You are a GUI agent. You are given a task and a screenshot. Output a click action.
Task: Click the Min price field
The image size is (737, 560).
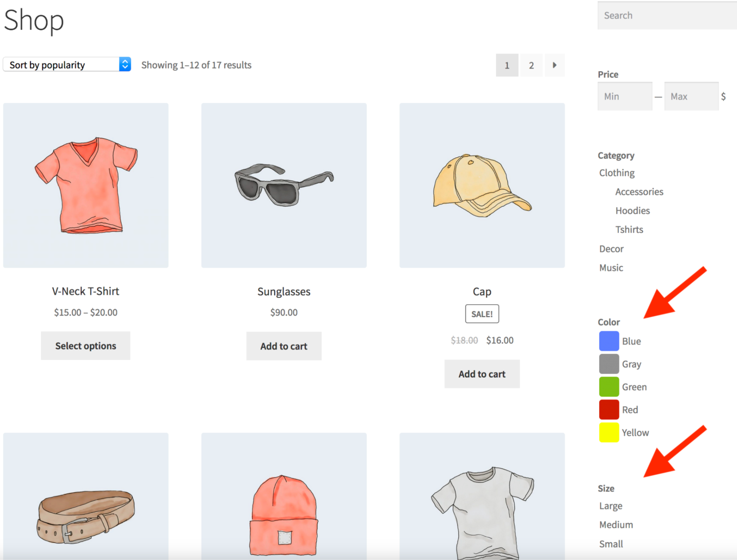point(625,96)
